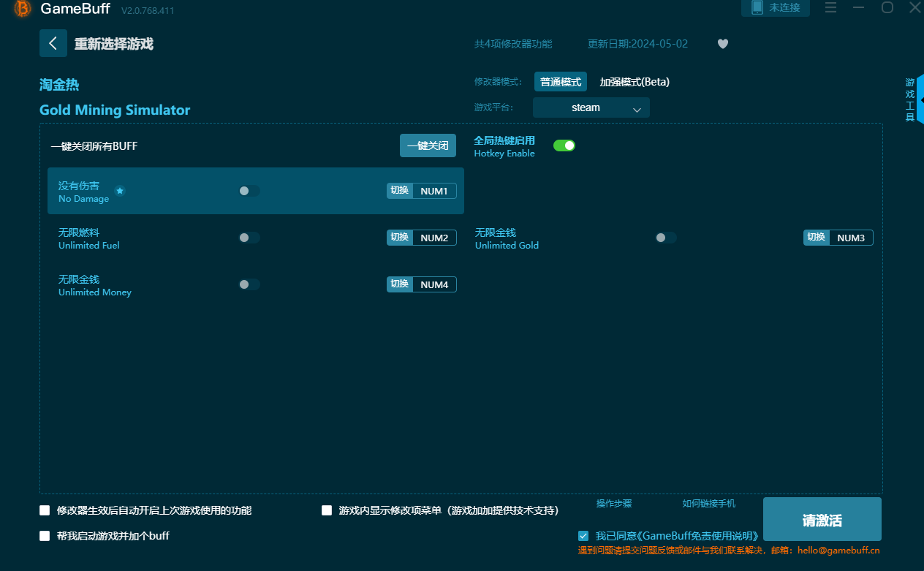
Task: Select 普通模式 modifier mode
Action: coord(561,82)
